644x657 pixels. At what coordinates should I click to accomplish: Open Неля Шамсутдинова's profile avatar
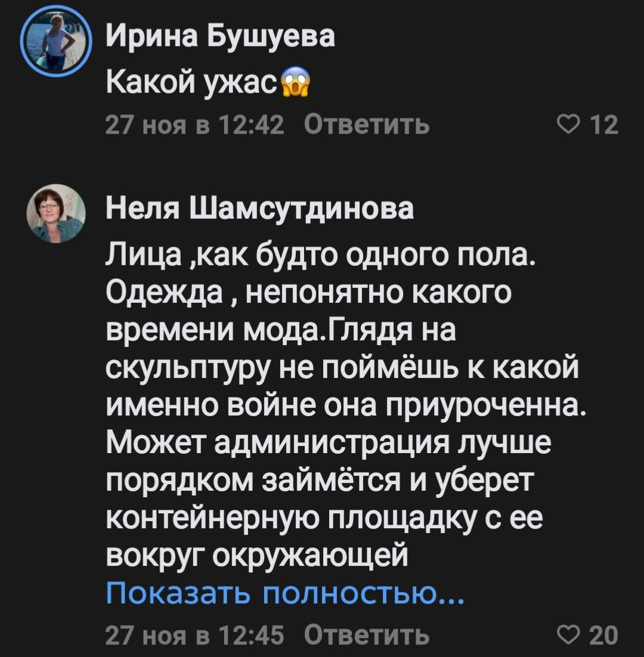point(56,213)
